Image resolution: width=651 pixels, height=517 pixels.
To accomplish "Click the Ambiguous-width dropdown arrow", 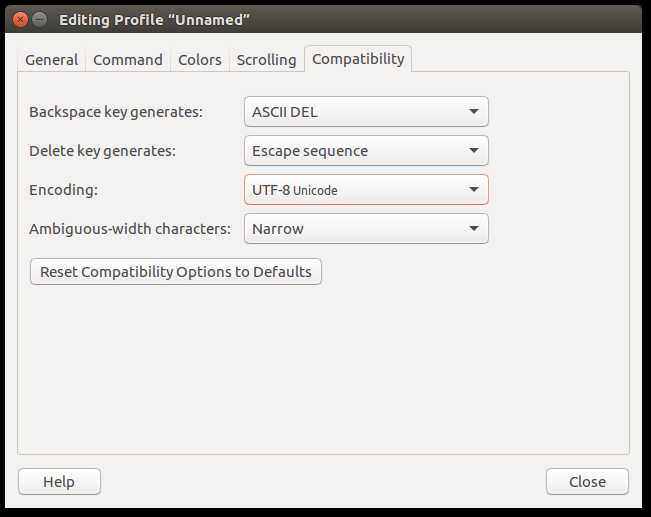I will [x=474, y=229].
